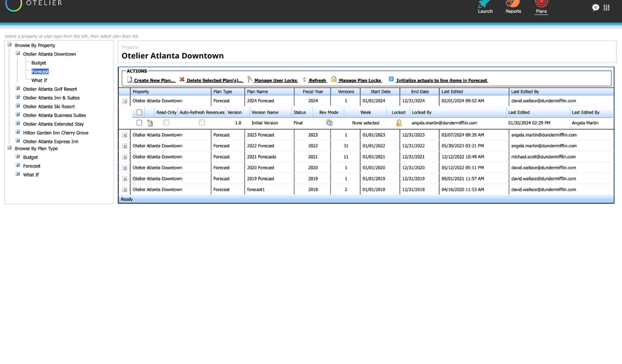Tick the checkbox for Initial Version row
Viewport: 622px width, 364px height.
tap(139, 123)
